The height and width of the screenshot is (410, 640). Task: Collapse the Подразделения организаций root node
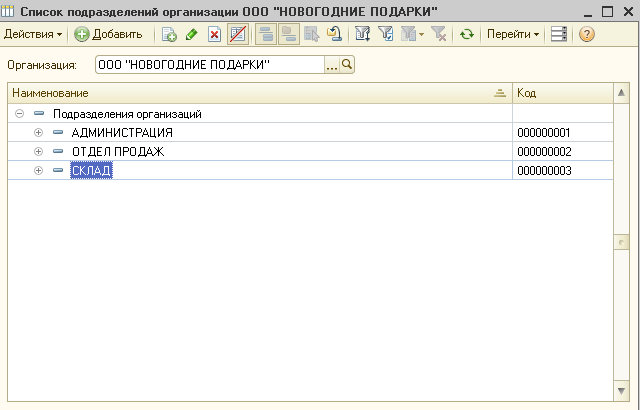click(19, 113)
